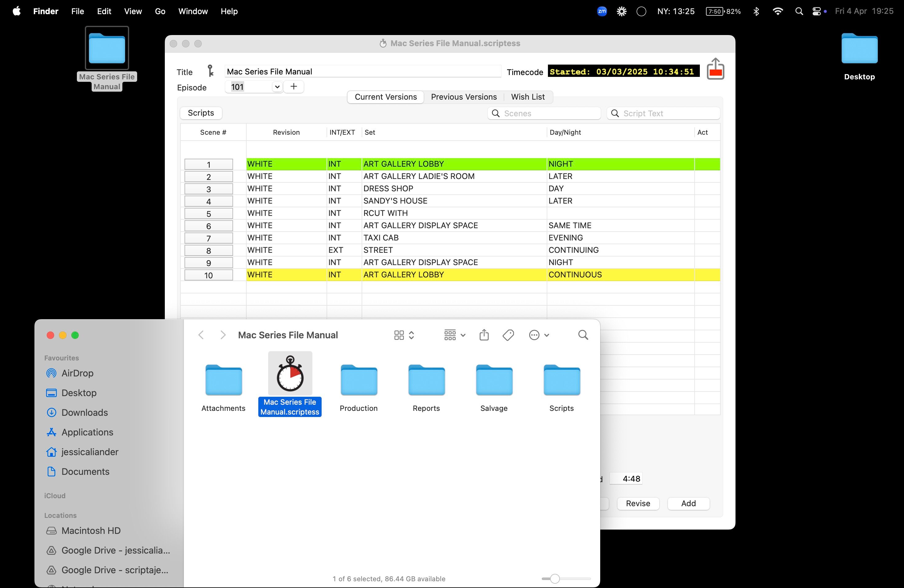
Task: Click the plus button beside Episode
Action: coord(294,87)
